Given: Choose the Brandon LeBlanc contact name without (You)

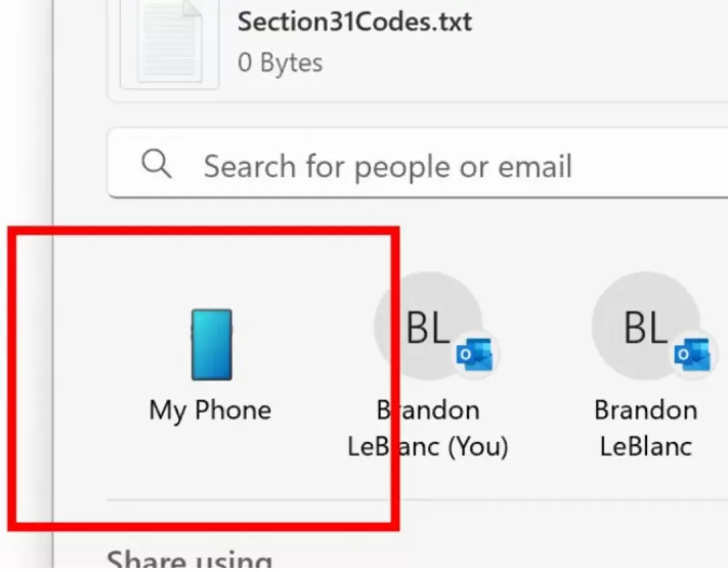Looking at the screenshot, I should (646, 428).
